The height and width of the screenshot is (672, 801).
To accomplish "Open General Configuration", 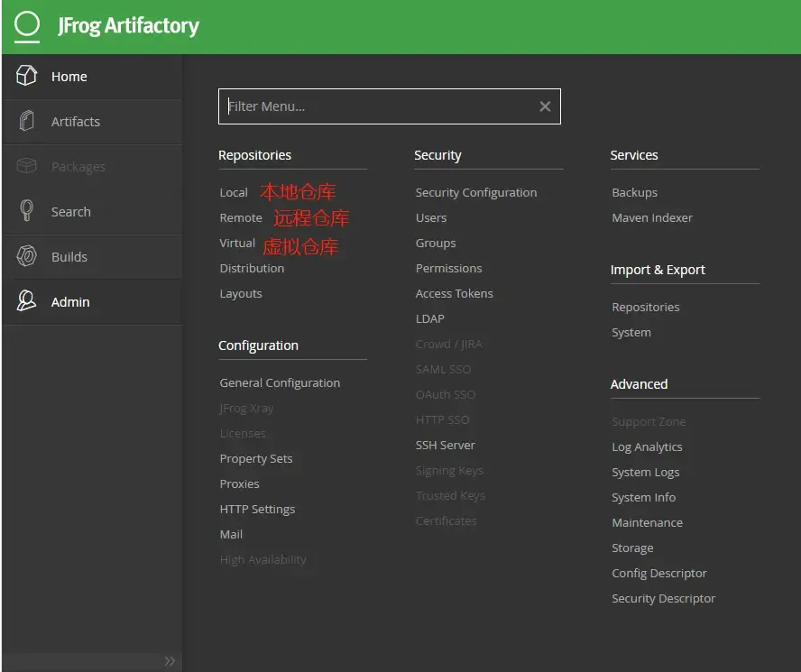I will [280, 383].
